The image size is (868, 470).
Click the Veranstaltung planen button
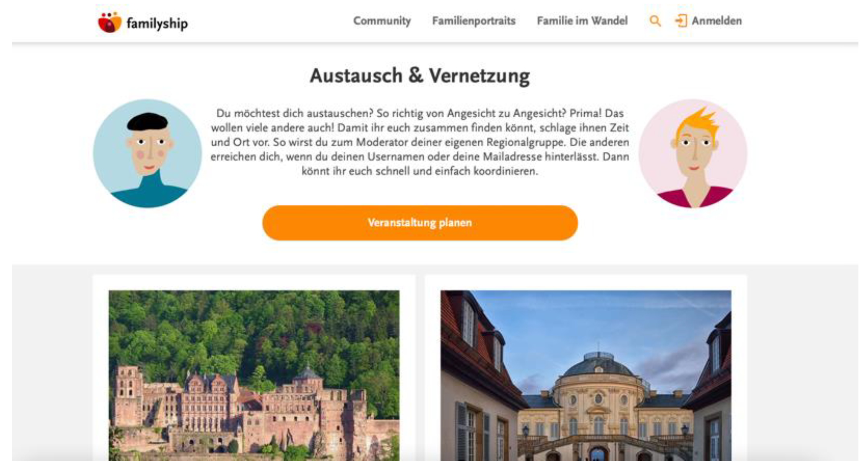point(420,223)
